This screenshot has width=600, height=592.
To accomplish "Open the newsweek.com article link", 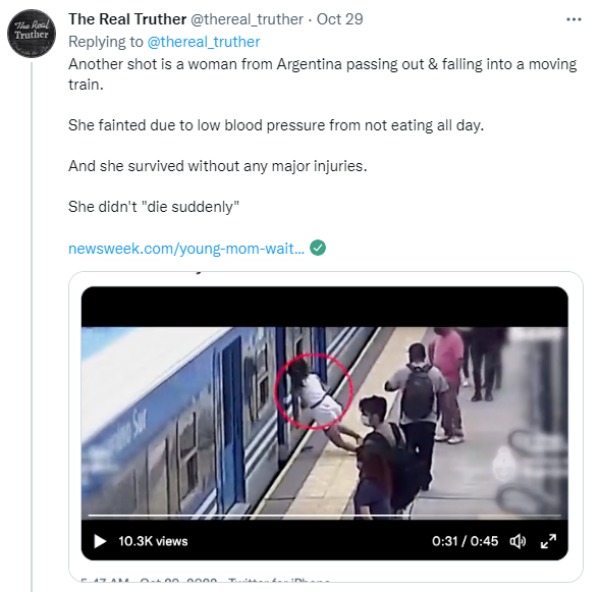I will (186, 249).
